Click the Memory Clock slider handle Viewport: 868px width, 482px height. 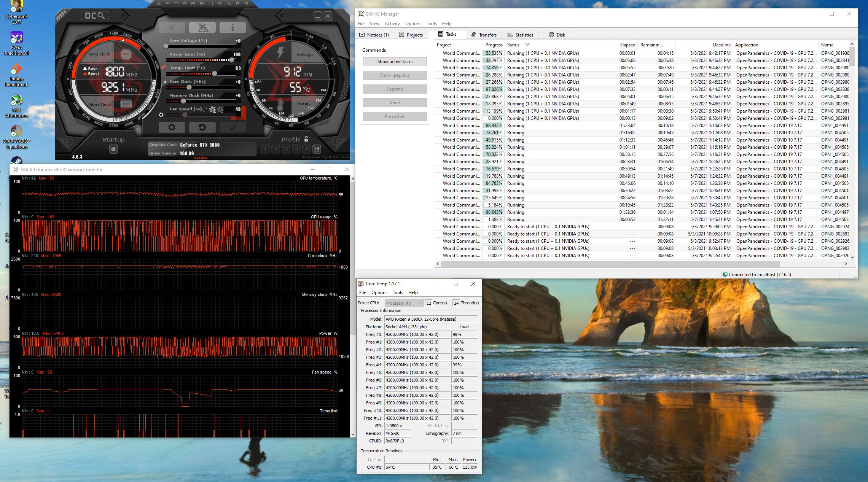point(183,101)
